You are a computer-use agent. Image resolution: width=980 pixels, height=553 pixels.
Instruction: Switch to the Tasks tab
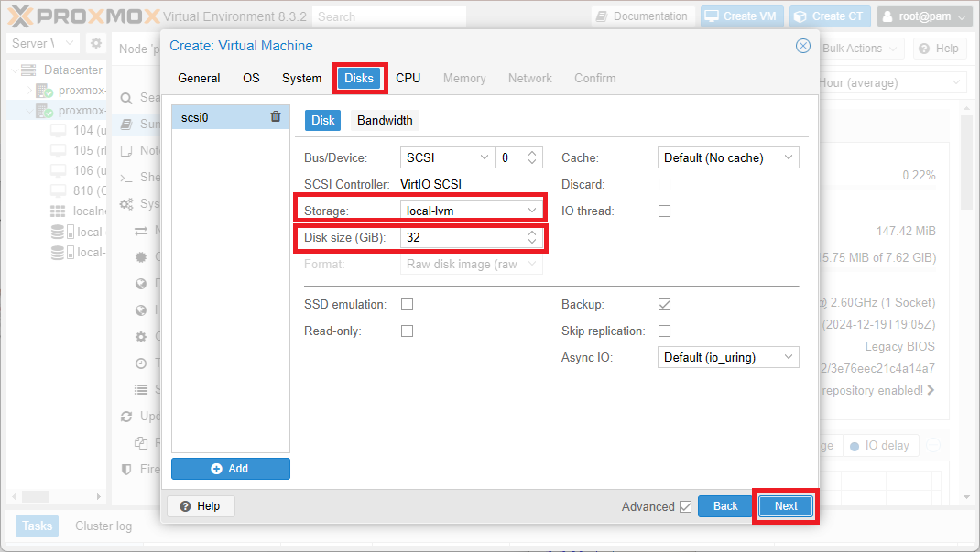point(37,526)
